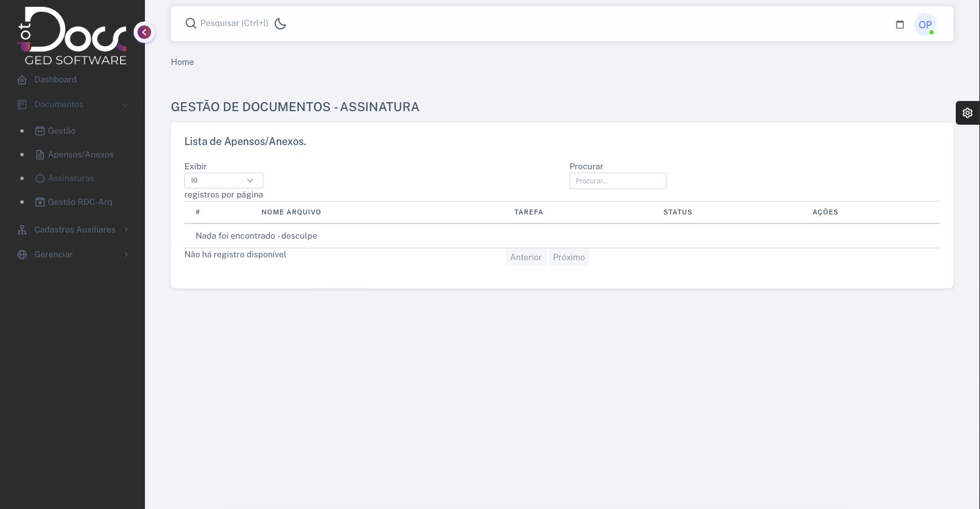Select Assinaturas in sidebar

coord(70,178)
